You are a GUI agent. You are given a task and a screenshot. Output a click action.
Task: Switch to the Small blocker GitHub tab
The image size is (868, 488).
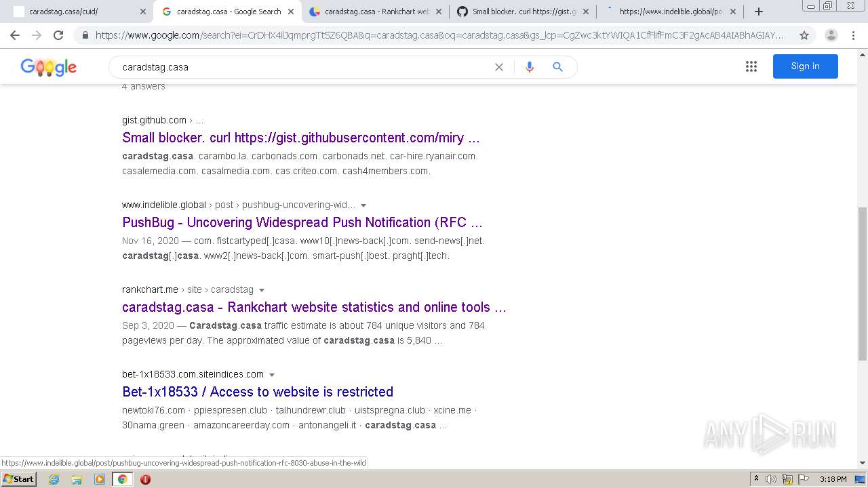(x=524, y=12)
